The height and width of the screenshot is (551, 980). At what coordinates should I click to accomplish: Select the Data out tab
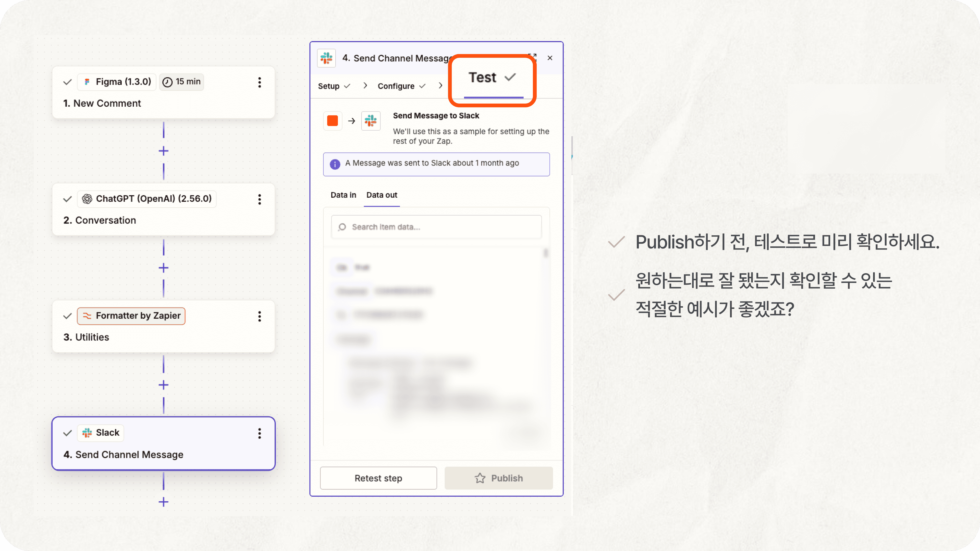382,195
